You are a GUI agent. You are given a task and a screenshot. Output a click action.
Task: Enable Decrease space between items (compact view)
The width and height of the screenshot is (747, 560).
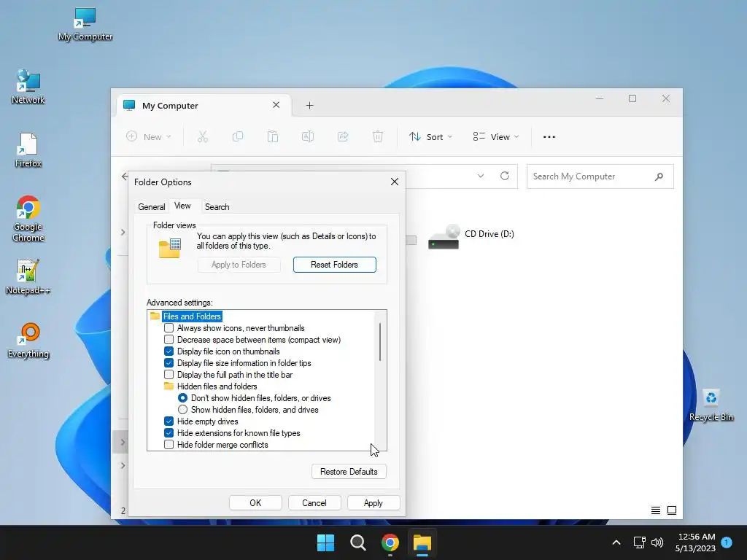tap(169, 340)
